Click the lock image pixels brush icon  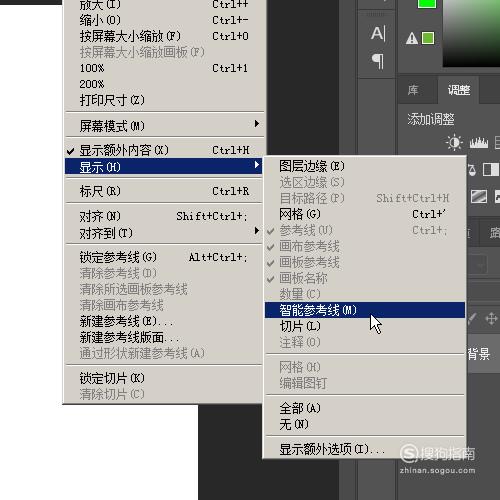click(471, 319)
